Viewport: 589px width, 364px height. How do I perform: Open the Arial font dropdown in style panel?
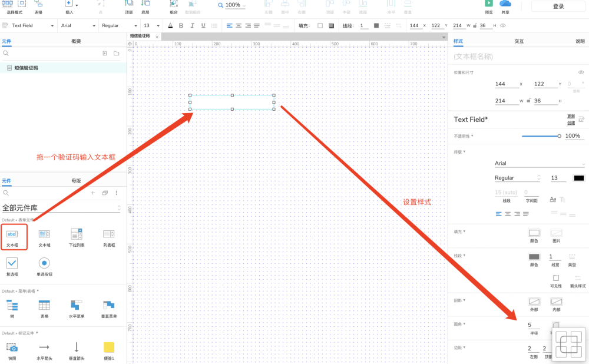pyautogui.click(x=540, y=163)
